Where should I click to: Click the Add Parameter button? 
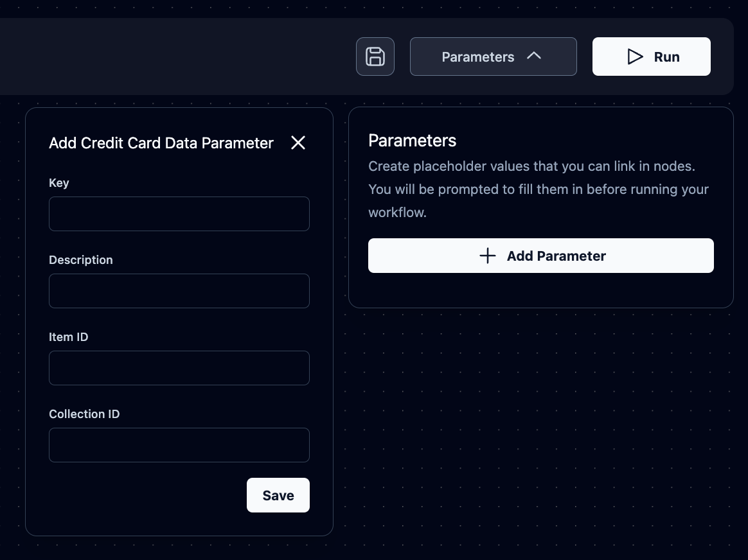[540, 256]
